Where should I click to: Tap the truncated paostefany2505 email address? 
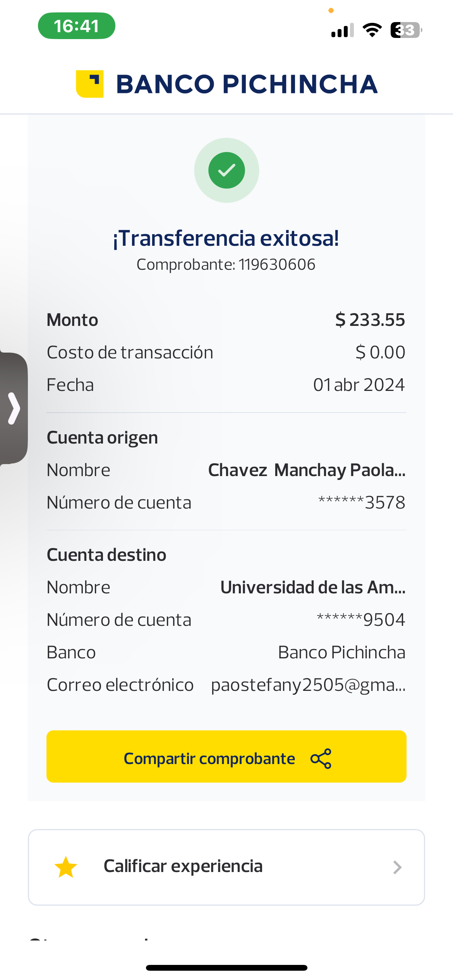point(308,685)
